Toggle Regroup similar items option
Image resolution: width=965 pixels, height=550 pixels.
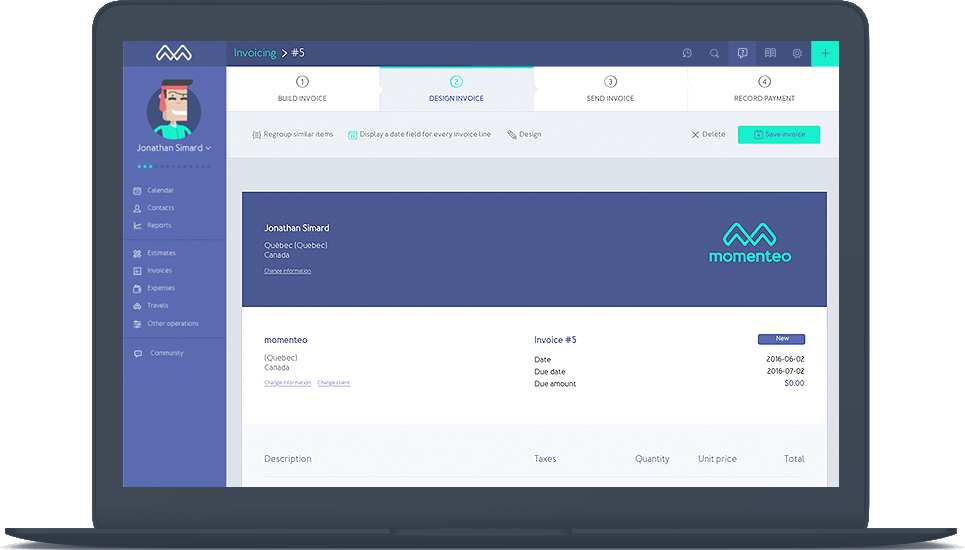coord(293,134)
